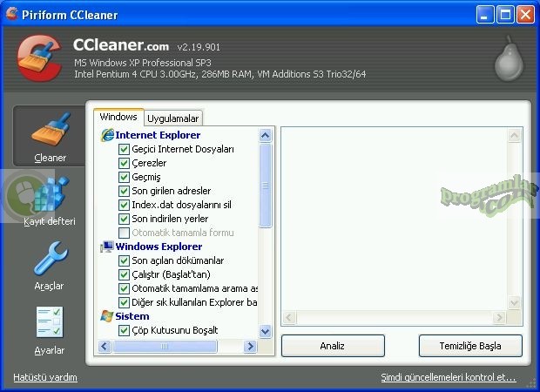Click the results pane up scroll arrow
The height and width of the screenshot is (392, 540).
click(514, 135)
